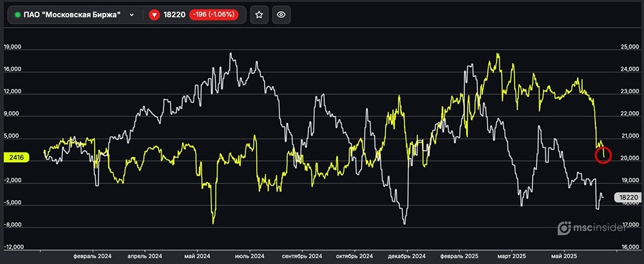
Task: Click the 18220 price in header
Action: [x=175, y=15]
